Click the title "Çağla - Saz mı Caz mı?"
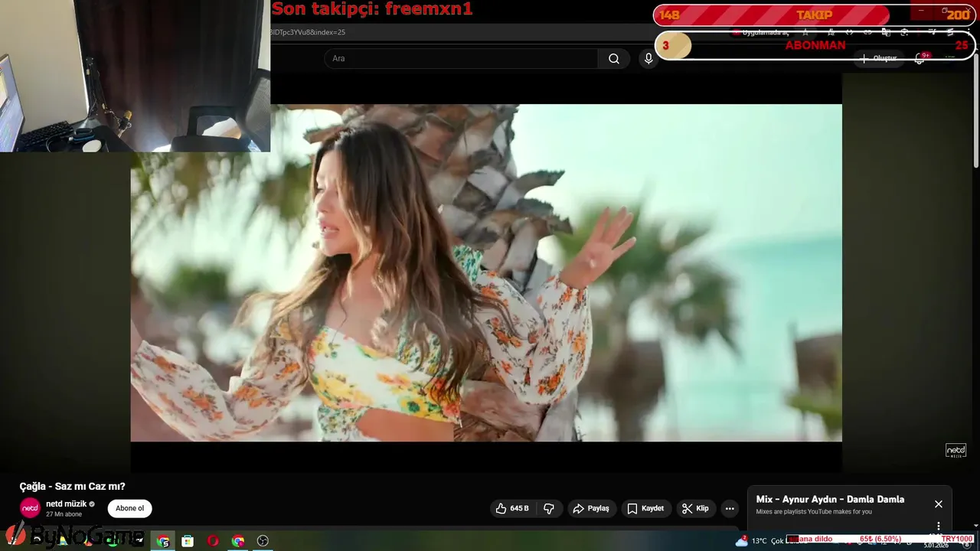 pyautogui.click(x=72, y=486)
